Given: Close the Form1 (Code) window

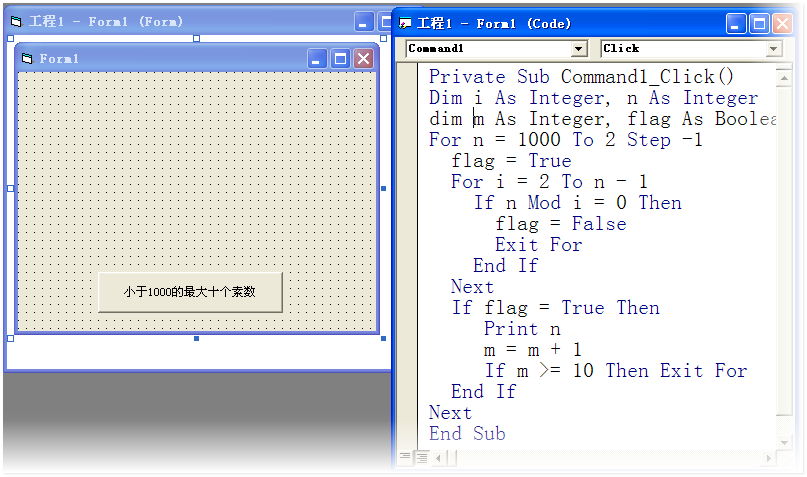Looking at the screenshot, I should [x=782, y=24].
